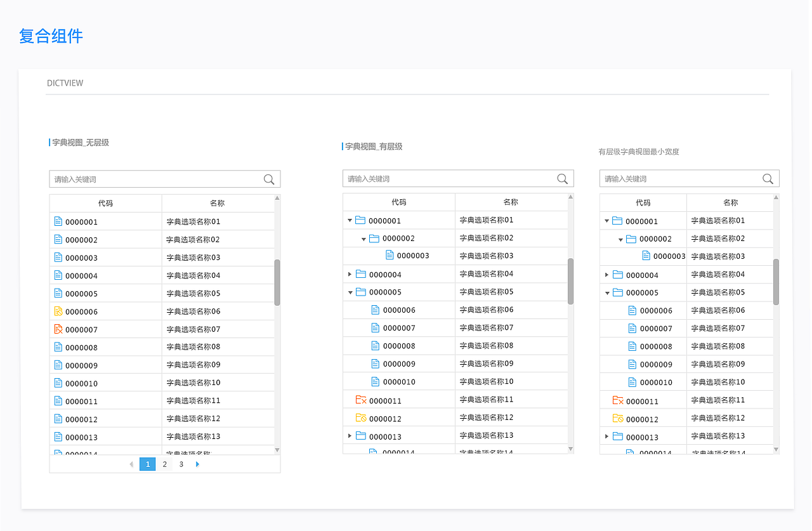812x531 pixels.
Task: Expand node 0000004 in the hierarchical view
Action: tap(350, 274)
